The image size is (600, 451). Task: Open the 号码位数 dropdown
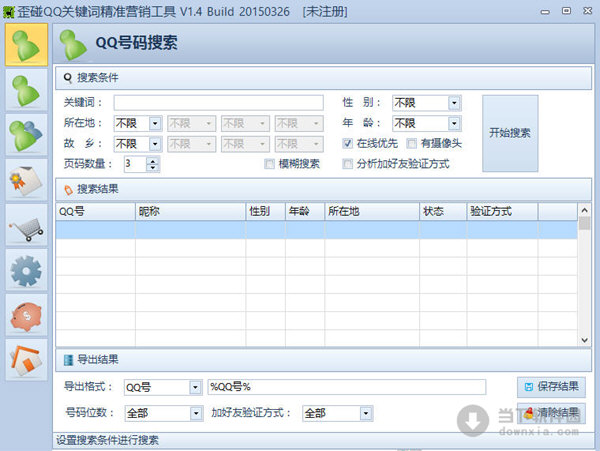point(196,413)
